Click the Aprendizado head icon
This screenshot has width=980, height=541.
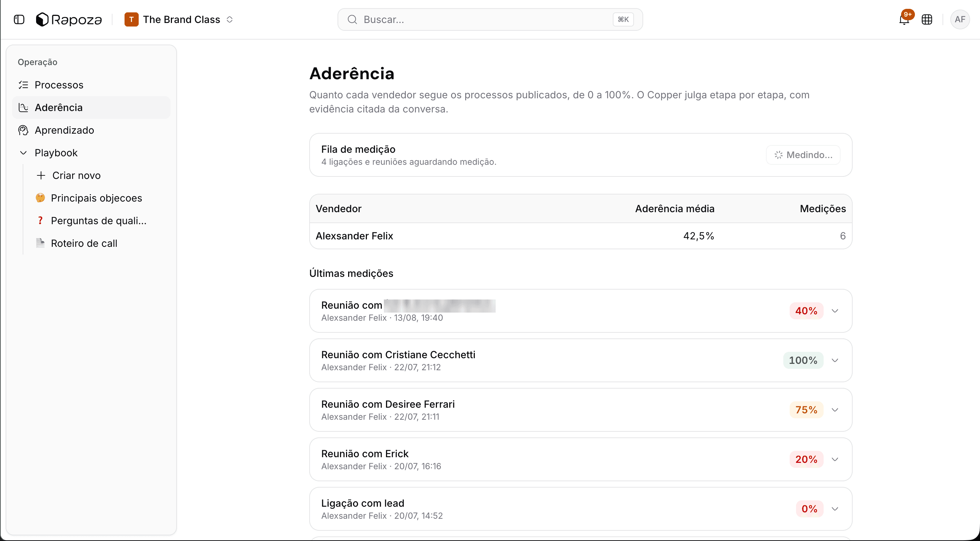[x=24, y=130]
